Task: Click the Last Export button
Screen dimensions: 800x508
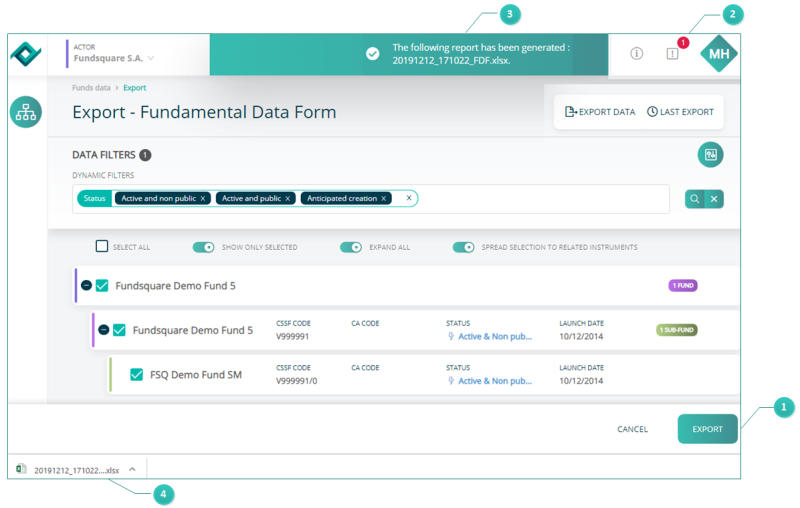Action: click(680, 112)
